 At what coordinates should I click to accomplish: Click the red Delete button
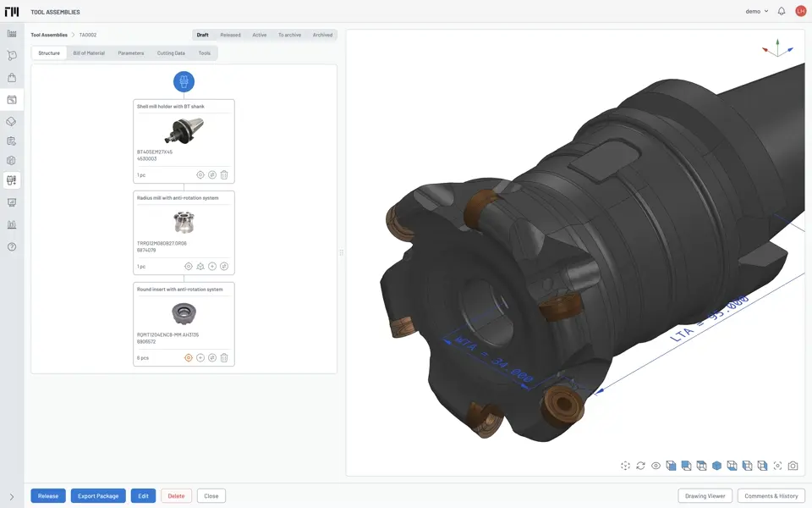coord(176,495)
